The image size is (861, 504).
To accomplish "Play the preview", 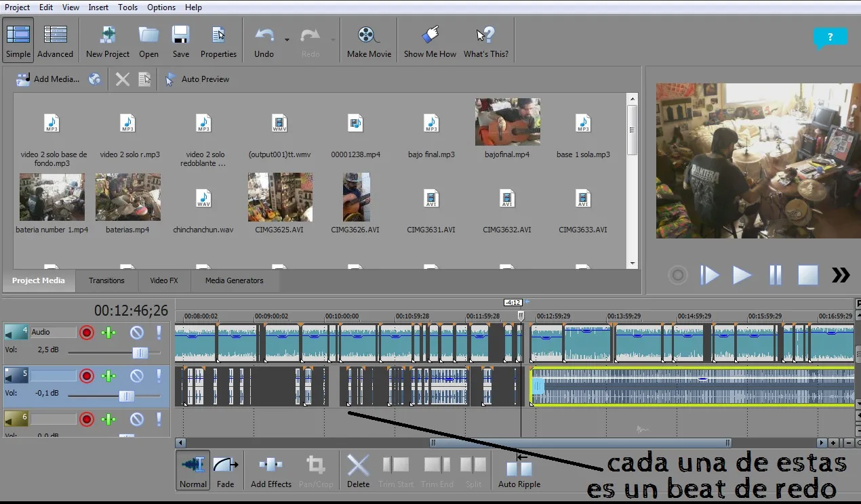I will pos(742,275).
